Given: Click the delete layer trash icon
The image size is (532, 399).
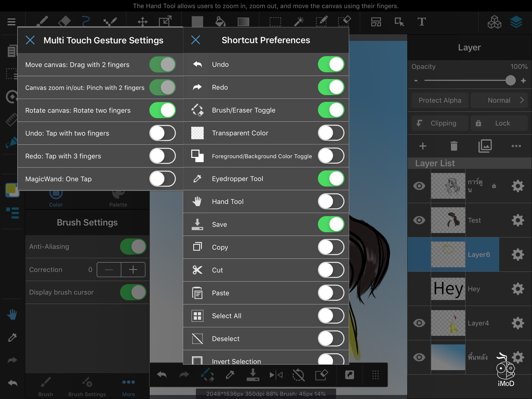Looking at the screenshot, I should click(454, 146).
